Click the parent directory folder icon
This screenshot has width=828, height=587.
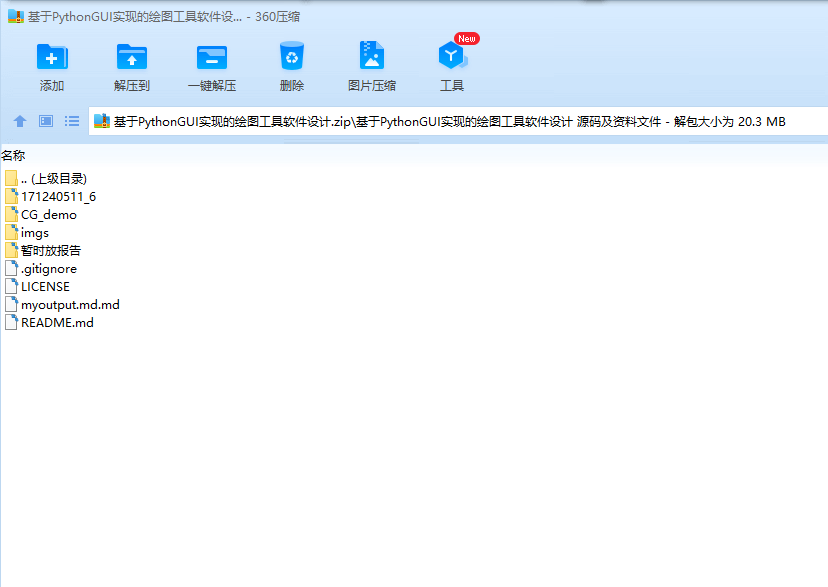[x=11, y=178]
